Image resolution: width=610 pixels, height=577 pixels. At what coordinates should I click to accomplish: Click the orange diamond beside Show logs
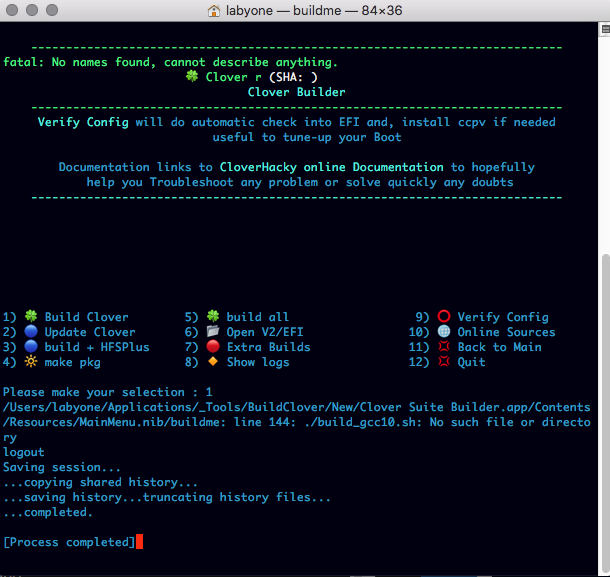213,361
